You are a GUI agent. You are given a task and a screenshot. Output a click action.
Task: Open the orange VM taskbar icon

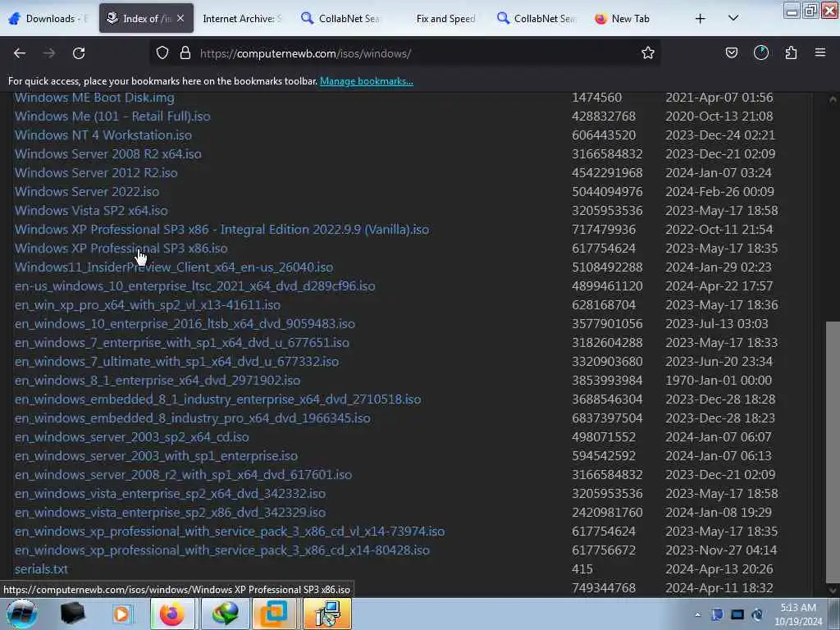274,614
